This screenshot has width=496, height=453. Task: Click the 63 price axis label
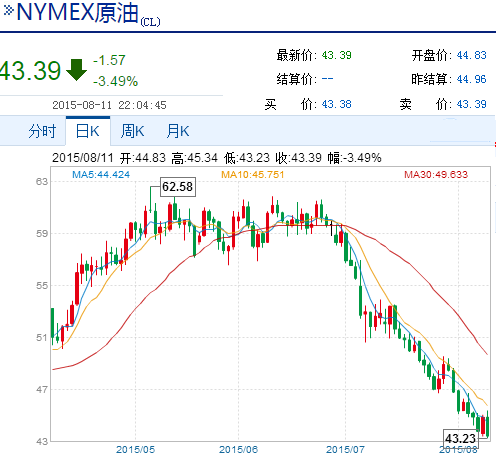pos(42,182)
